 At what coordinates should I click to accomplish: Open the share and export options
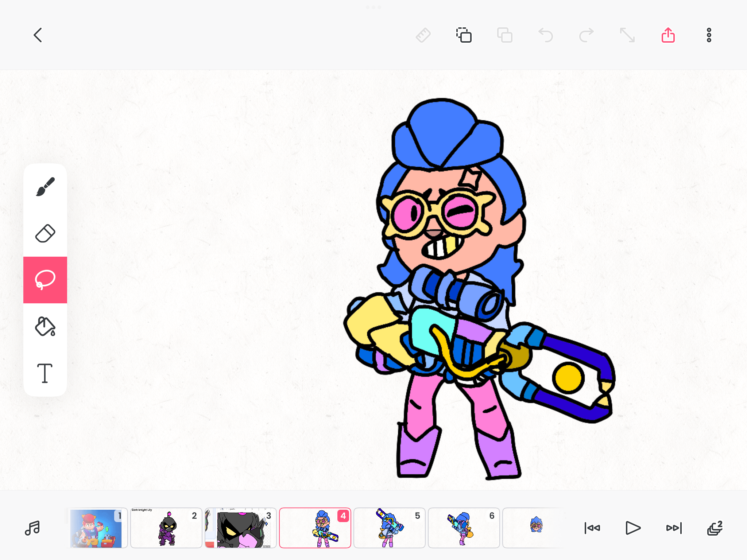[x=668, y=35]
